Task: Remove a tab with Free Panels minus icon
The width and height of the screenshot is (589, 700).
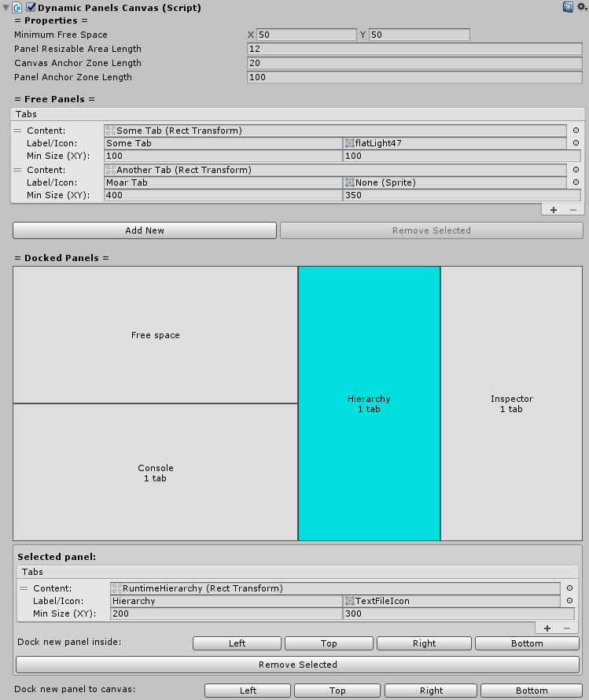Action: pos(572,210)
